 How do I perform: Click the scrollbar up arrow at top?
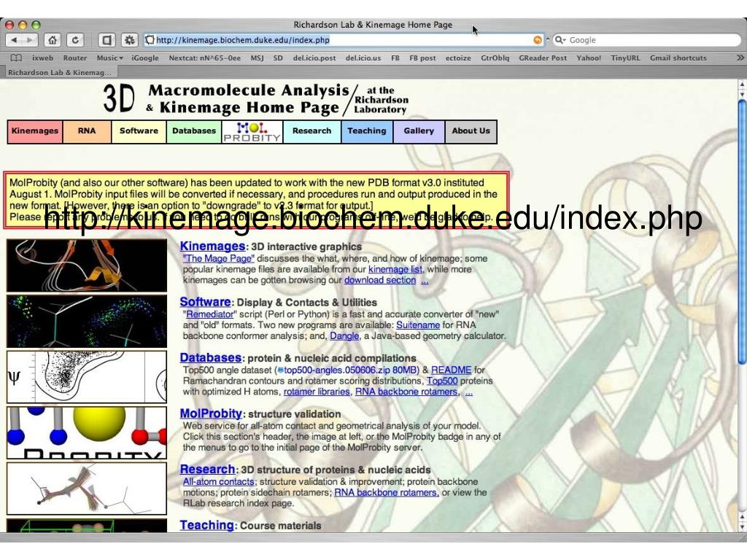(x=742, y=85)
